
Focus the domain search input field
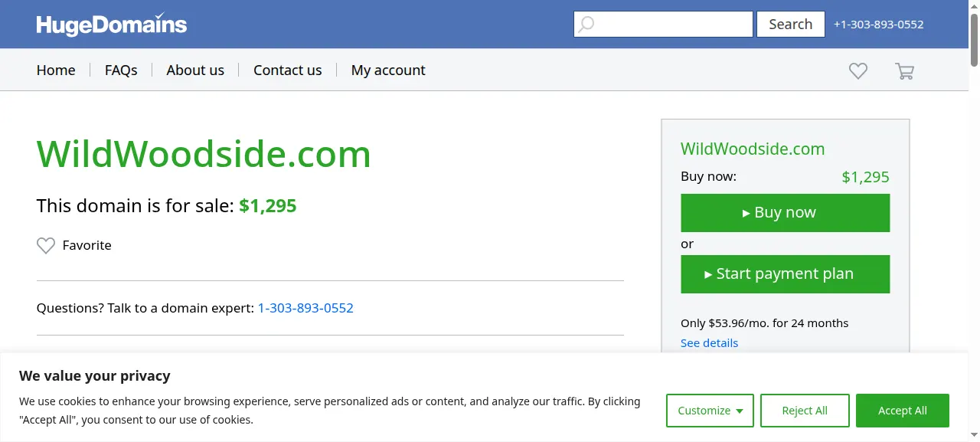click(x=663, y=25)
